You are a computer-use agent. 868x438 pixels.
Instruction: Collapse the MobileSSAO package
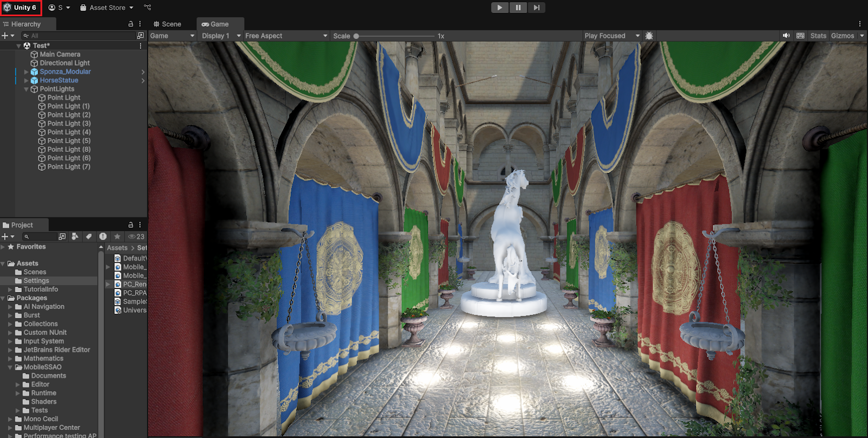10,367
